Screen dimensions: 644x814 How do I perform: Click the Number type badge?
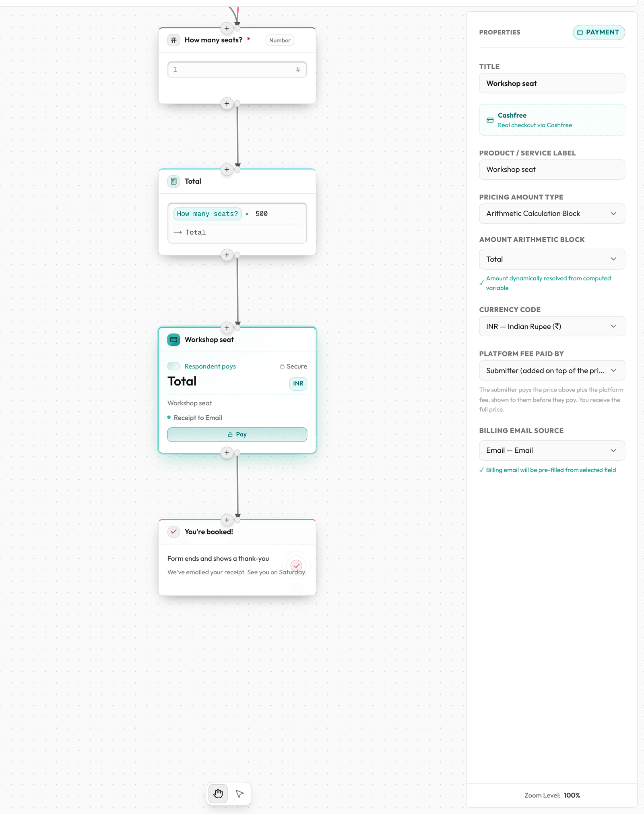click(280, 40)
